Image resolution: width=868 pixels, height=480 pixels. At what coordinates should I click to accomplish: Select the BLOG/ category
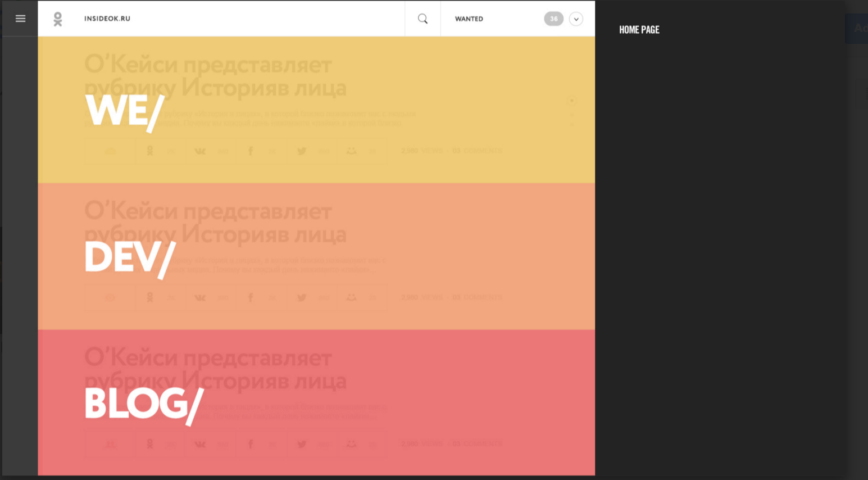144,404
